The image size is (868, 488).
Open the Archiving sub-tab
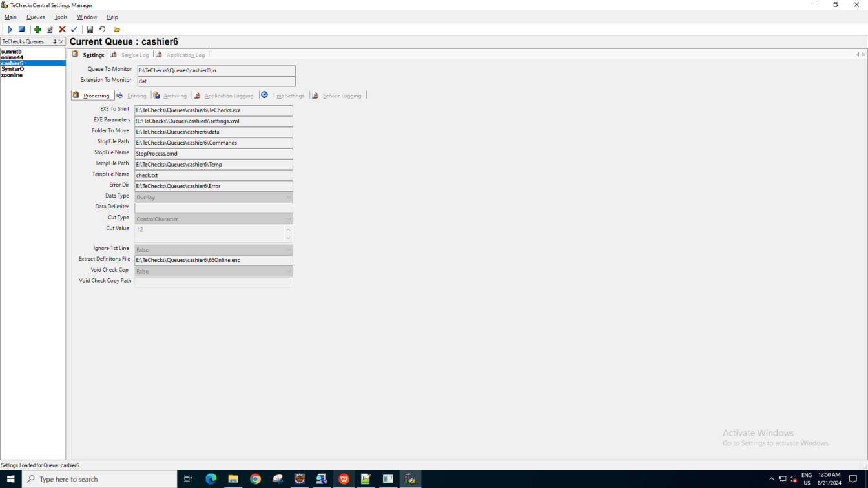tap(170, 96)
